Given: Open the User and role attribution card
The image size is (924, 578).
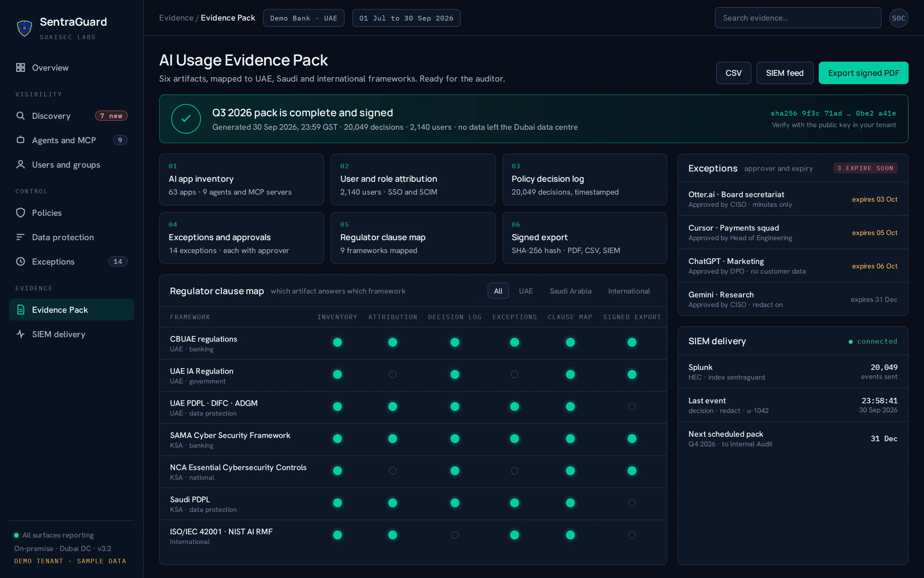Looking at the screenshot, I should [413, 179].
